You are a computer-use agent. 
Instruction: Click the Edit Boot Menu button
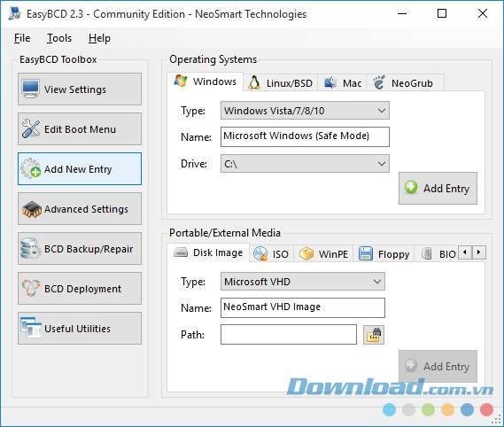(x=80, y=129)
